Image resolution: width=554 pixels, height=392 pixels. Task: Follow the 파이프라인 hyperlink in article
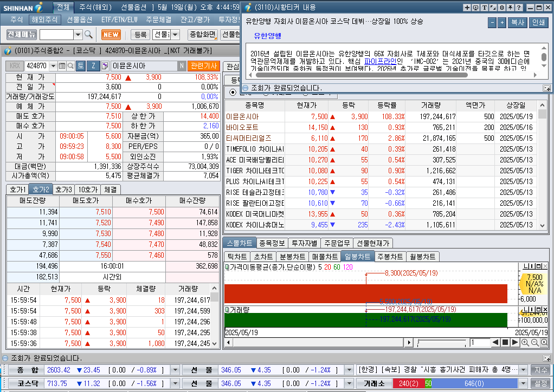point(381,61)
